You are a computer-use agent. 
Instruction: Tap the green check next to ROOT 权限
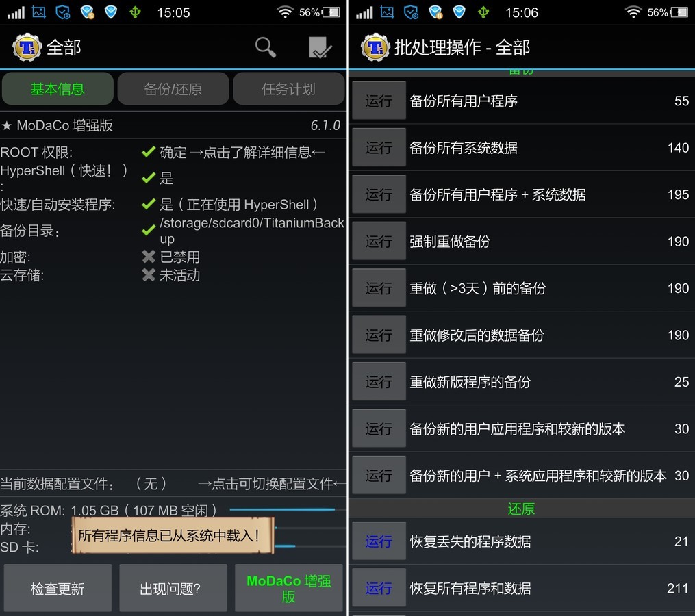[x=149, y=152]
